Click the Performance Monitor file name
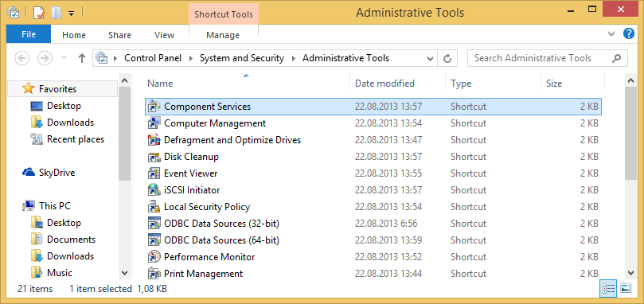 (209, 257)
